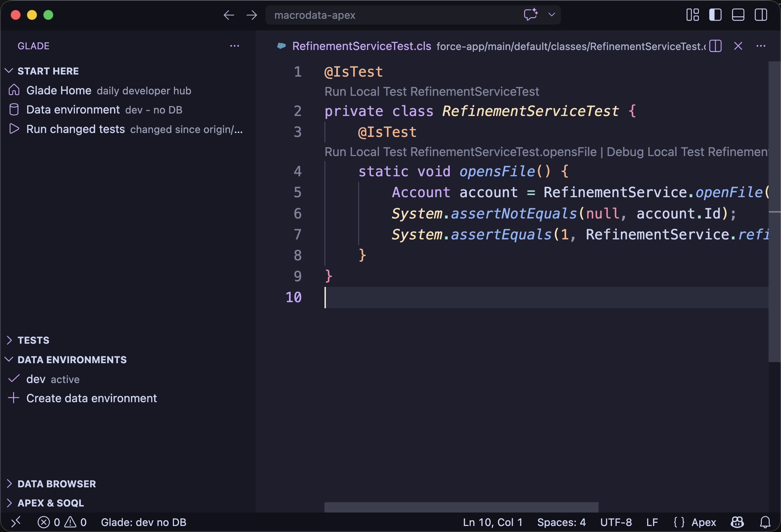Run changed tests since origin

coord(128,129)
